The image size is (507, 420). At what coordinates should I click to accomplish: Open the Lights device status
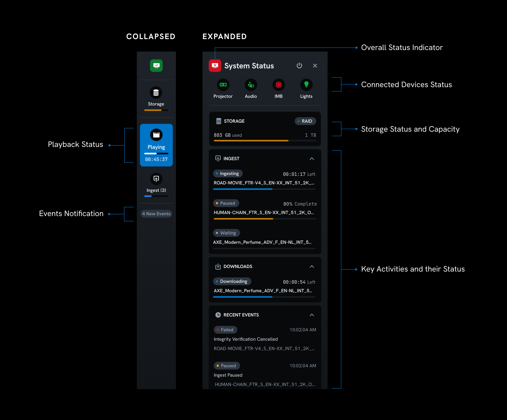click(x=306, y=89)
